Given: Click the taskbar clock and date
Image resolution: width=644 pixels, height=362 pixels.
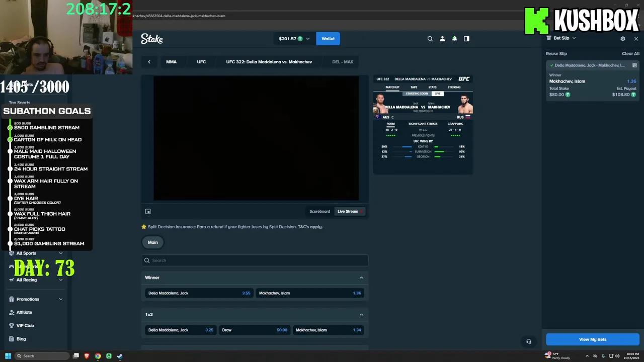Looking at the screenshot, I should point(632,356).
